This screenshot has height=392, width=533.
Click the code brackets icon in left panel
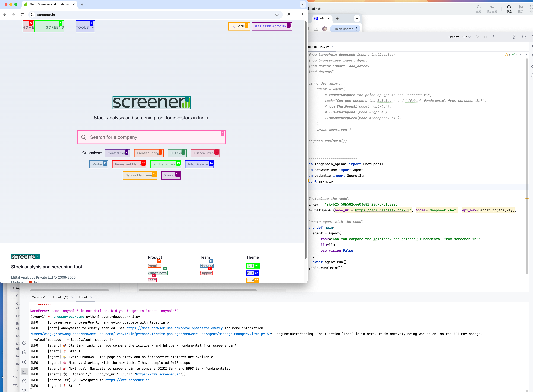(15, 377)
